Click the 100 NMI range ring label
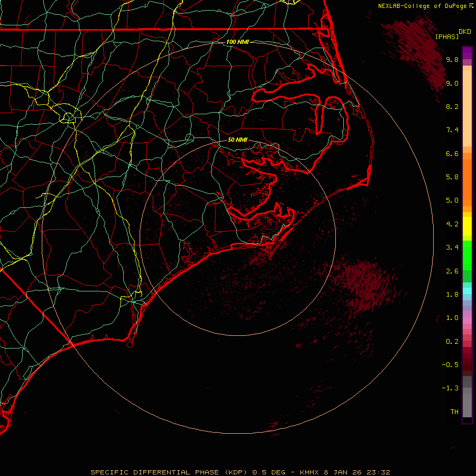The image size is (476, 476). click(237, 42)
